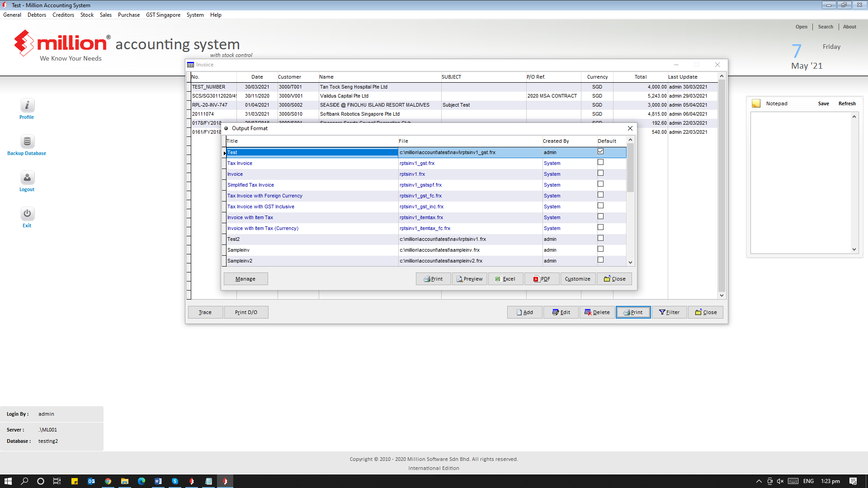The image size is (868, 488).
Task: Export the report with the PDF button
Action: 542,279
